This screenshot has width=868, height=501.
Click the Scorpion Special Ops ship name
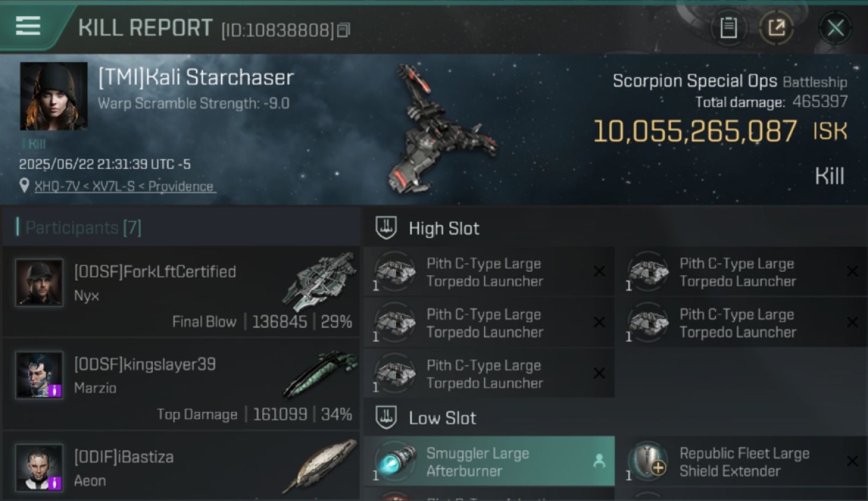coord(694,81)
